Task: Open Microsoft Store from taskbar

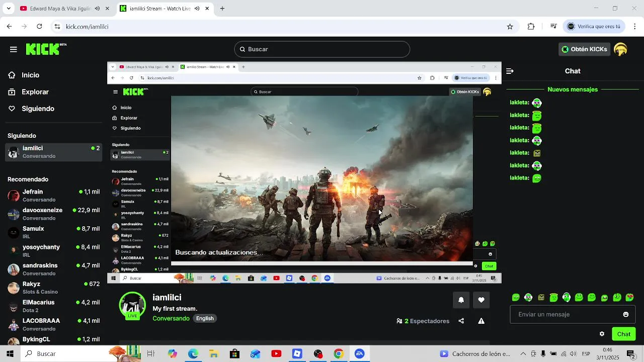Action: [234, 353]
